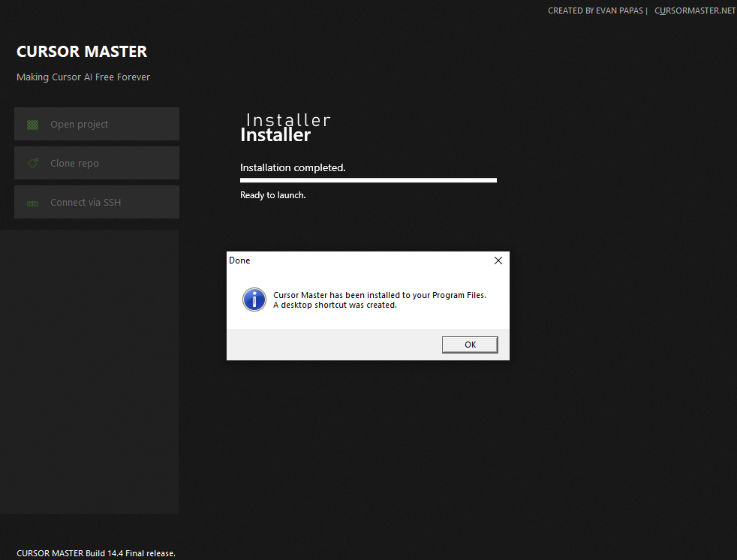737x560 pixels.
Task: Visit the CURSORMASTER.NET link
Action: click(x=695, y=11)
